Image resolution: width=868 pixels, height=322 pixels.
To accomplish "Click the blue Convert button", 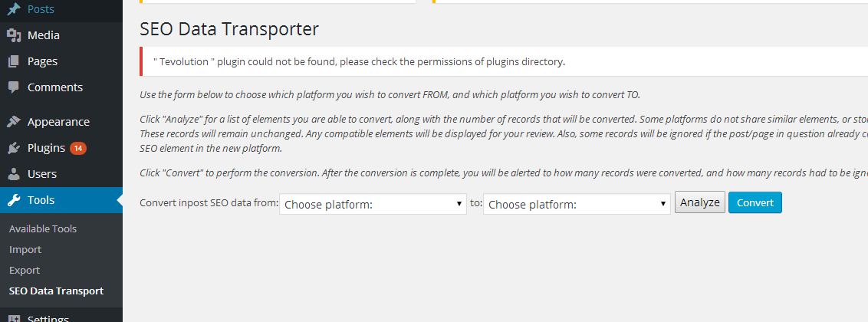I will 755,202.
